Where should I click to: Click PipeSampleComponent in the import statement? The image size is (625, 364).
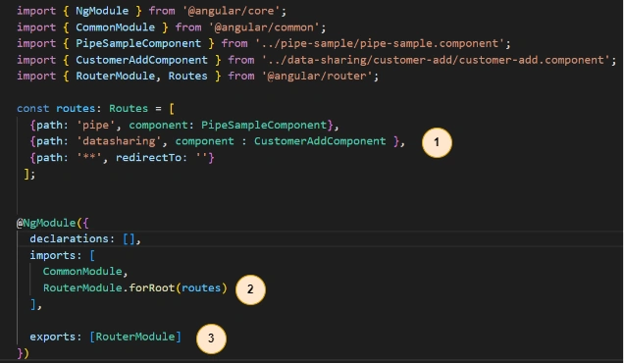coord(138,43)
